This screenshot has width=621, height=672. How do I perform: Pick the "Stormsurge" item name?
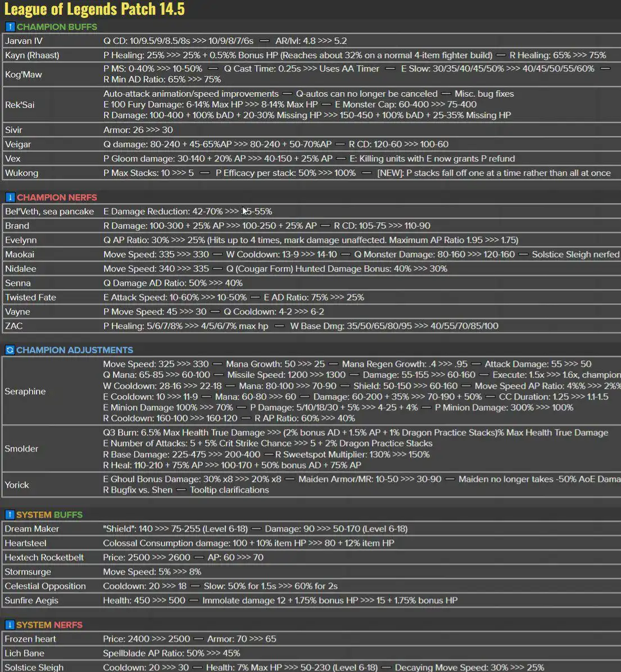(28, 572)
